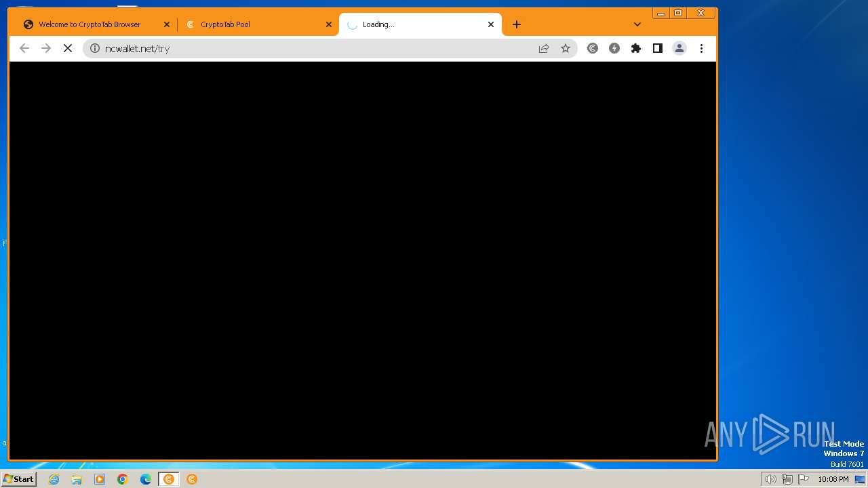This screenshot has width=868, height=488.
Task: Open the three-dot browser menu
Action: point(701,48)
